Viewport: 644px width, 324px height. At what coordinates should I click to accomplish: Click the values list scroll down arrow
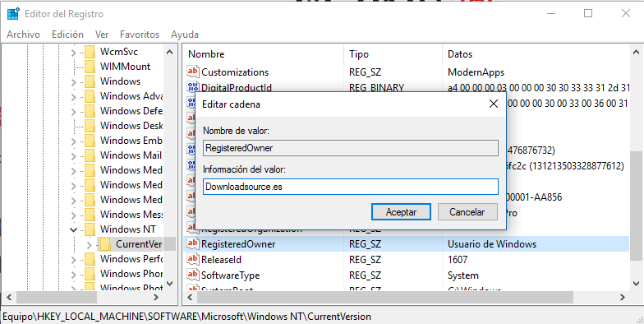coord(636,283)
